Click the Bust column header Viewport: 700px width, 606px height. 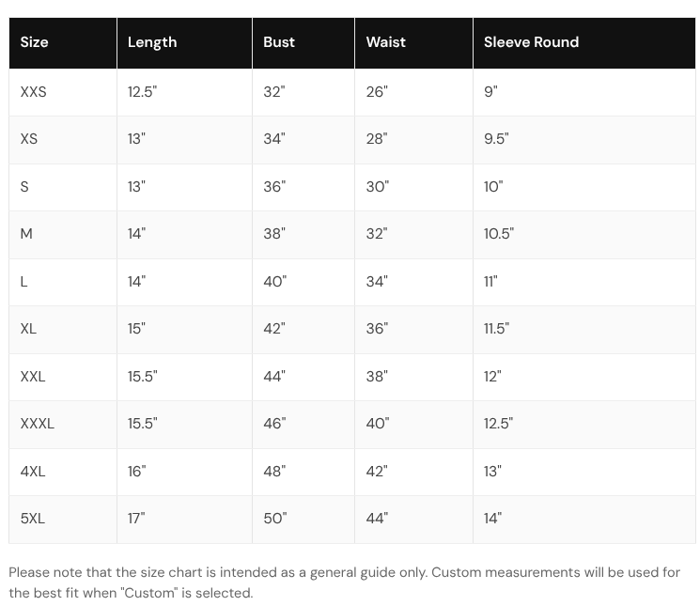click(303, 43)
